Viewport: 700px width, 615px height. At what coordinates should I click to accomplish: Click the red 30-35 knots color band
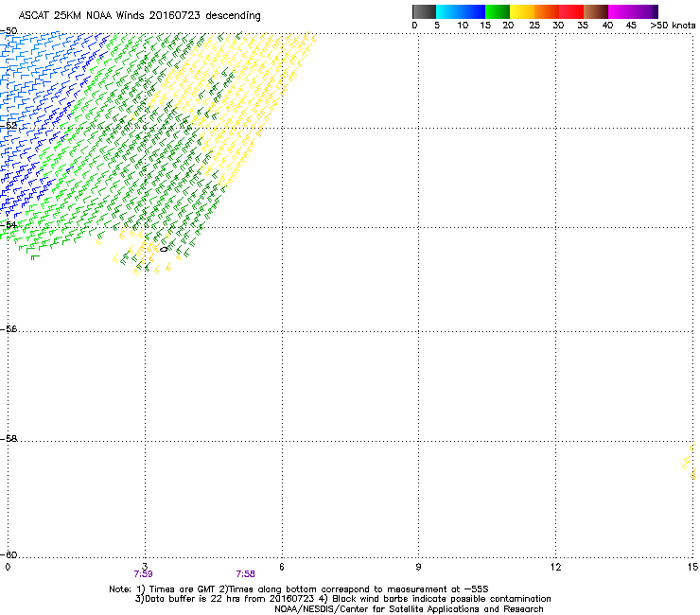571,11
